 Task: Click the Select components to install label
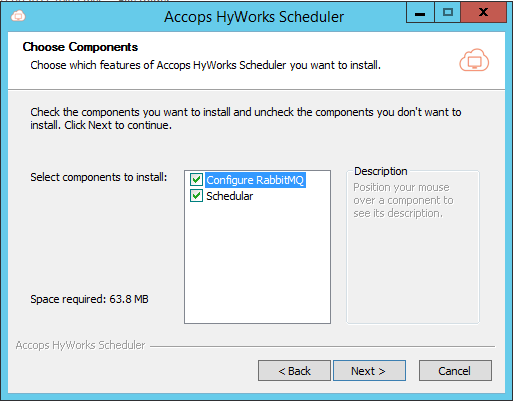99,177
